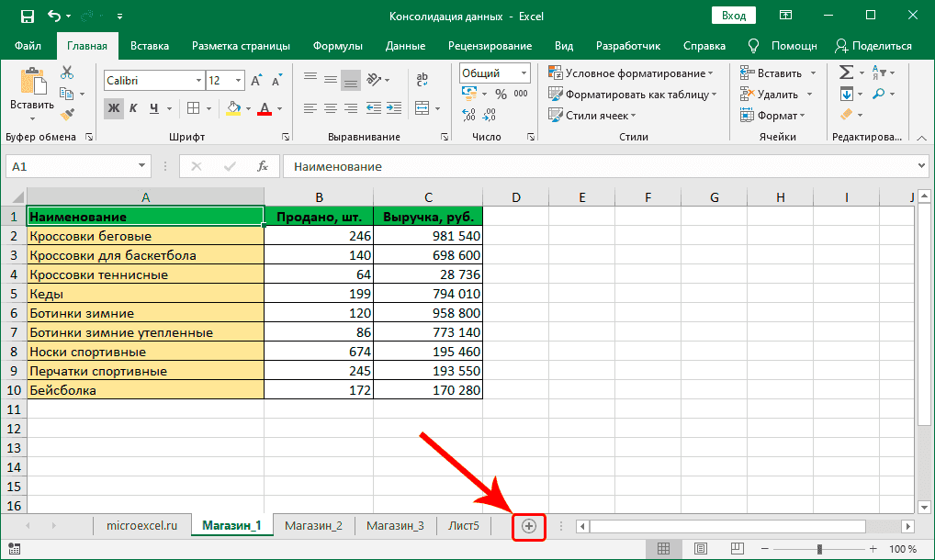Open AutoSum with the Σ icon
The width and height of the screenshot is (935, 560).
(846, 72)
